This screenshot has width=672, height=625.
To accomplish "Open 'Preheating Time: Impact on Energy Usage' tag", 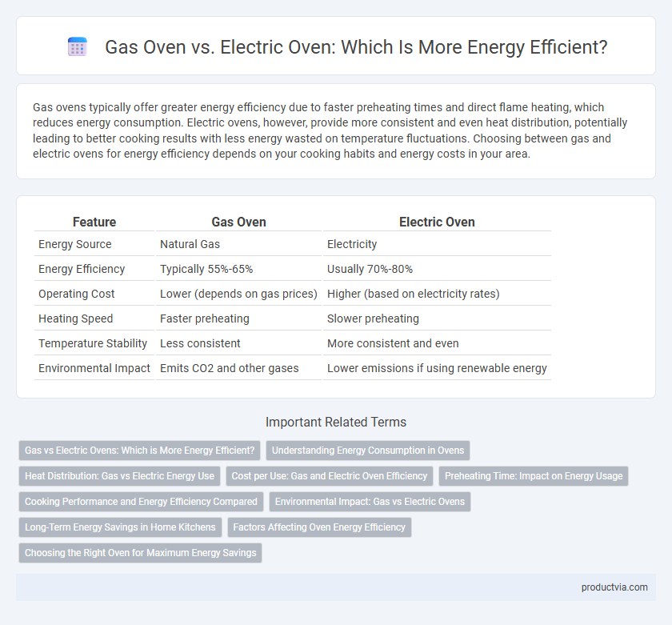I will (534, 476).
